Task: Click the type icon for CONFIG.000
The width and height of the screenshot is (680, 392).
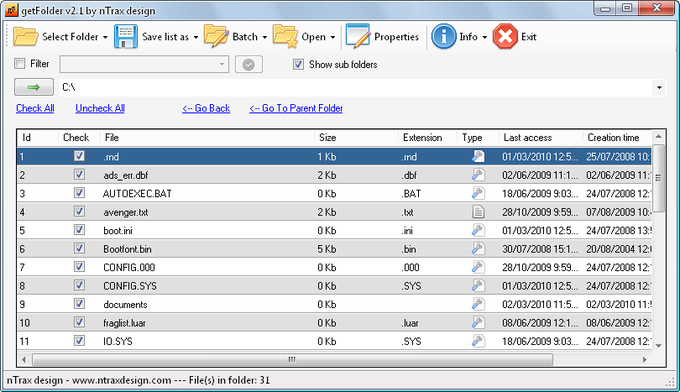Action: 478,267
